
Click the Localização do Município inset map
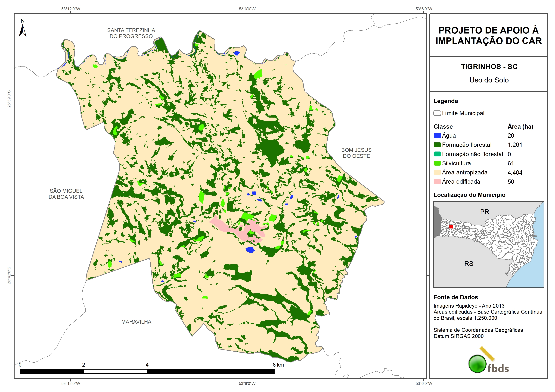(x=489, y=244)
